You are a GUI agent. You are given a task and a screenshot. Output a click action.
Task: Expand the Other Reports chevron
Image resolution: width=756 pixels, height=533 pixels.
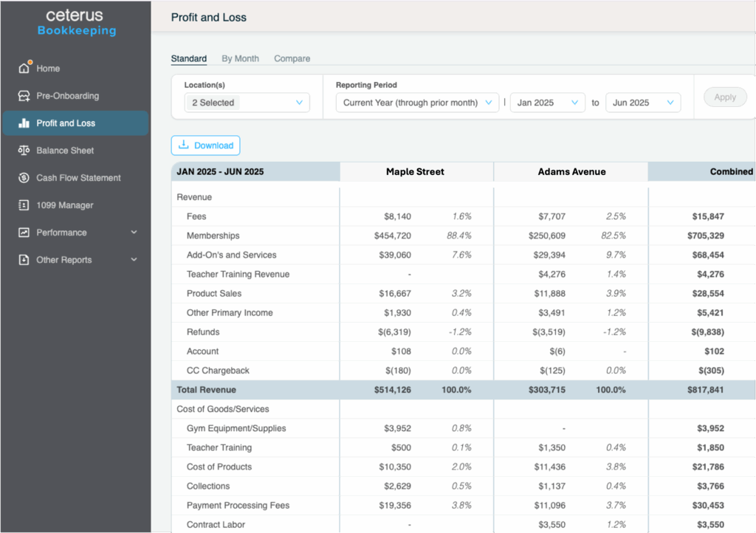pos(134,260)
